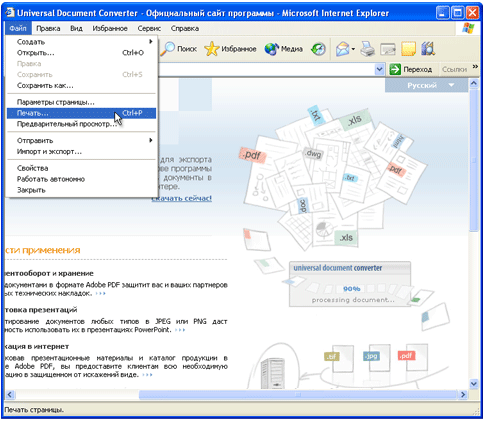Open link arrows after презентациях PowerPoint
Image resolution: width=484 pixels, height=422 pixels.
click(x=180, y=330)
